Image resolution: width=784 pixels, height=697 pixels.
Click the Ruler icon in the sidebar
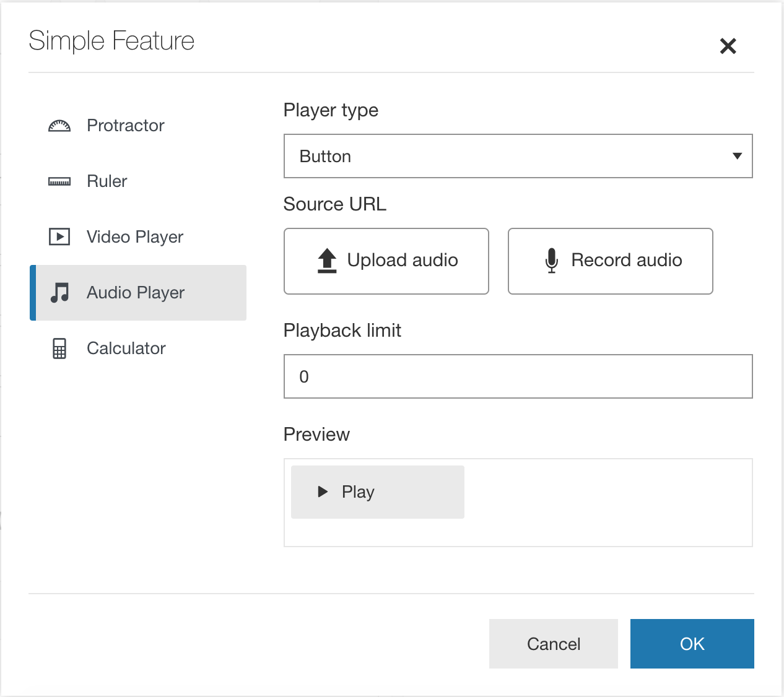tap(59, 181)
